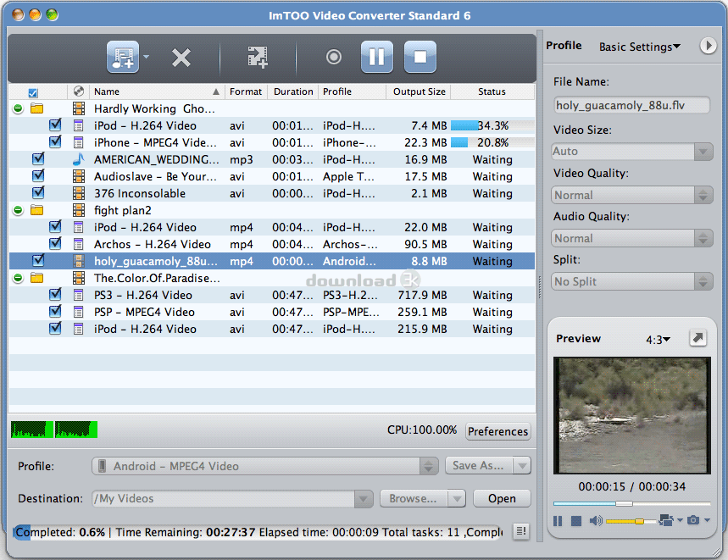Open the Add File dropdown arrow
The image size is (728, 560).
tap(147, 57)
